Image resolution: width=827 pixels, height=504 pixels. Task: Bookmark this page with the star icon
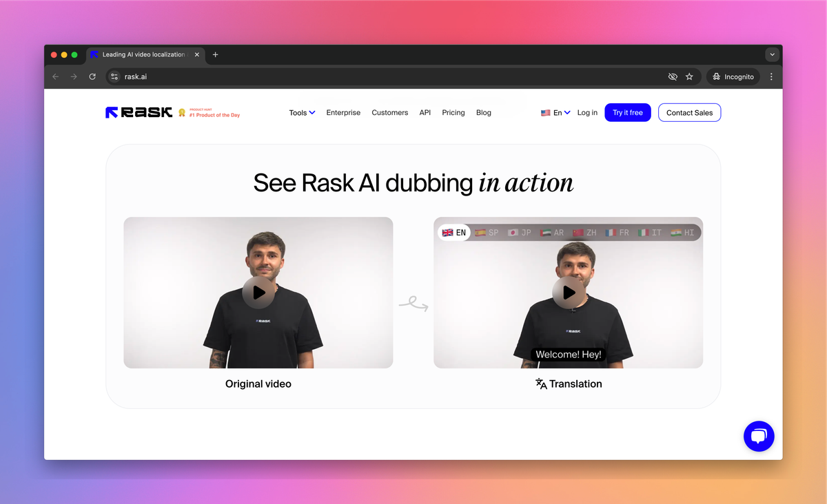(x=689, y=76)
